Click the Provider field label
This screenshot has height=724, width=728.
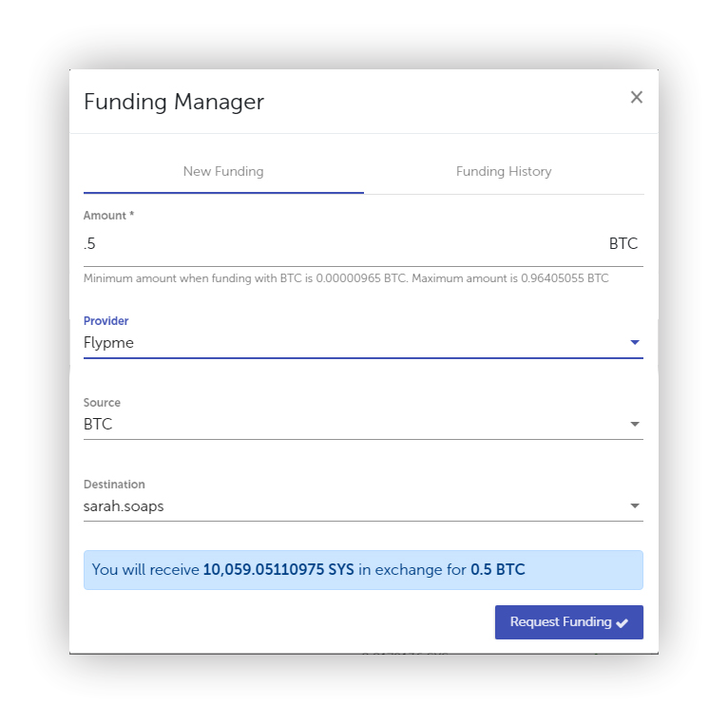pos(105,321)
